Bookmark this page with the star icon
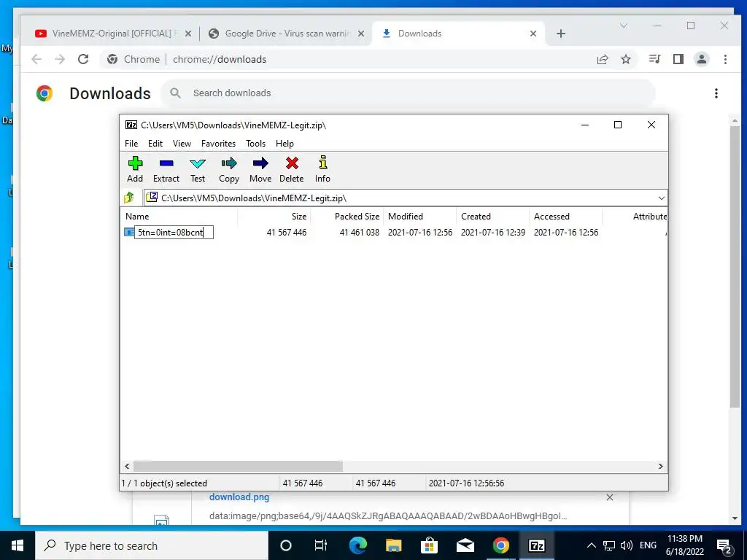Screen dimensions: 747x560 (626, 59)
